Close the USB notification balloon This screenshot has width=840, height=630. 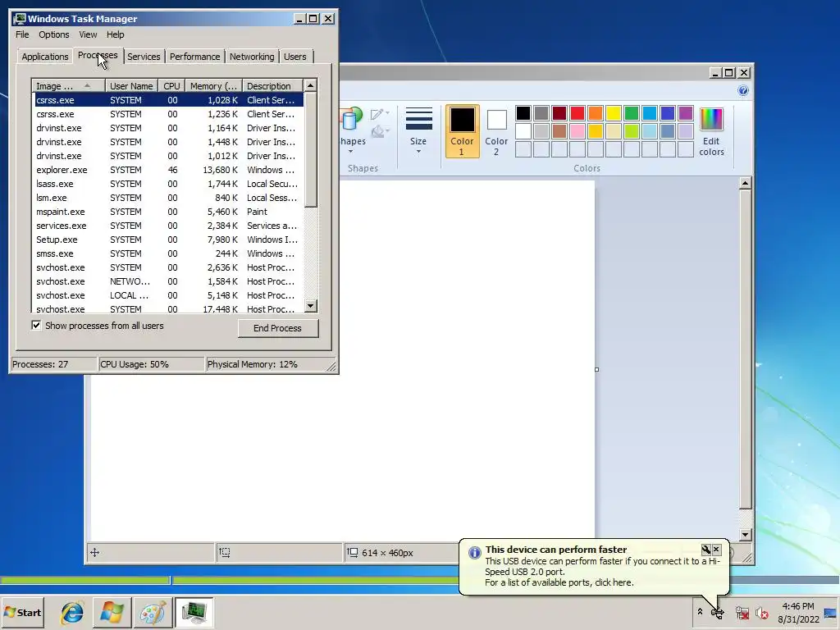point(716,550)
